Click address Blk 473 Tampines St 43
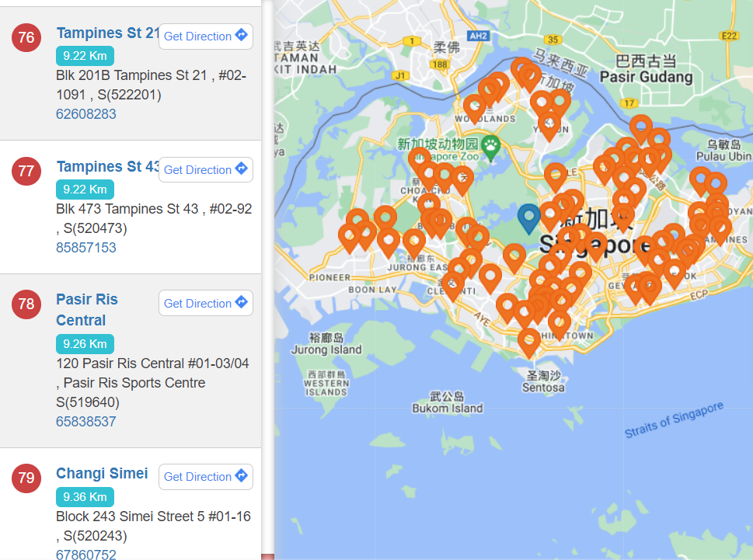This screenshot has width=753, height=560. pos(154,218)
